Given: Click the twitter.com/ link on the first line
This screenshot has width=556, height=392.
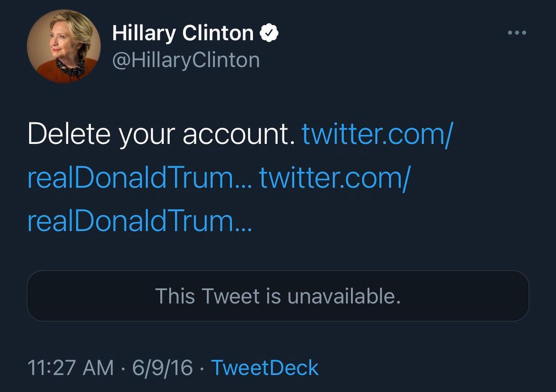Looking at the screenshot, I should [x=376, y=134].
